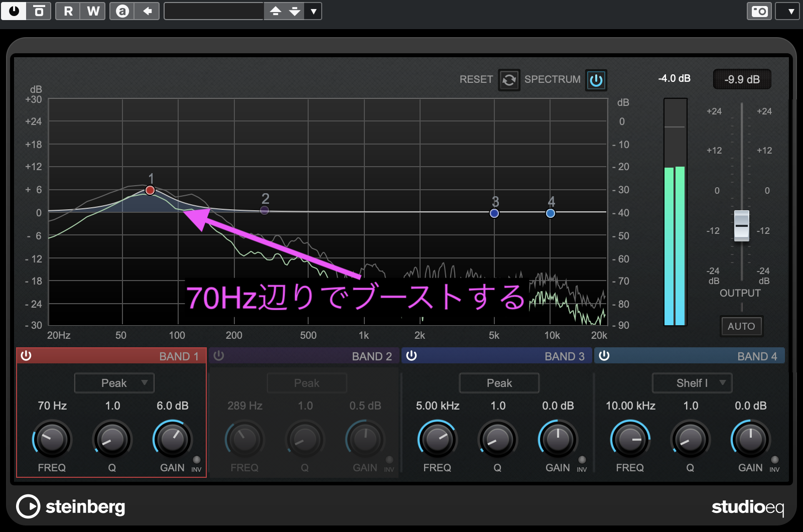Click the copy A to B arrow icon

(x=147, y=11)
